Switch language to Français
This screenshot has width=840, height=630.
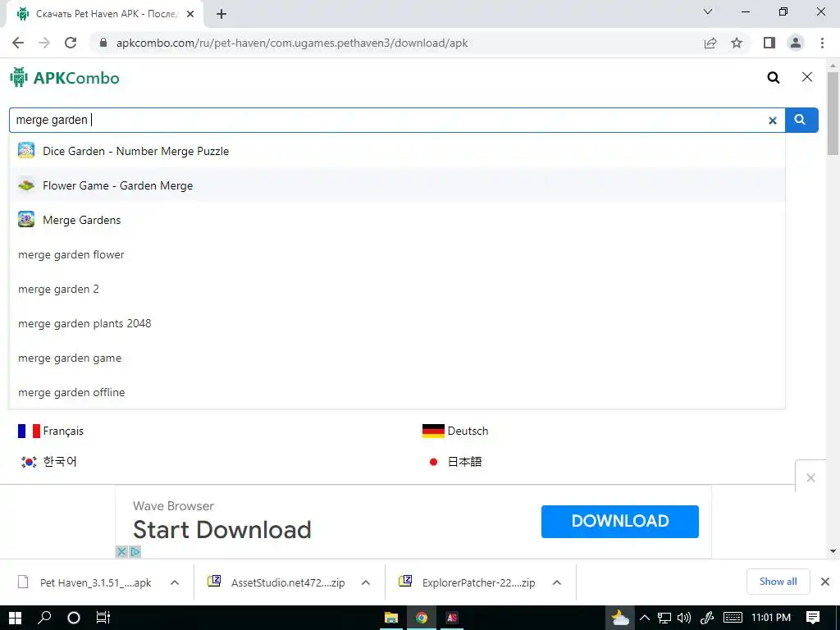point(63,431)
